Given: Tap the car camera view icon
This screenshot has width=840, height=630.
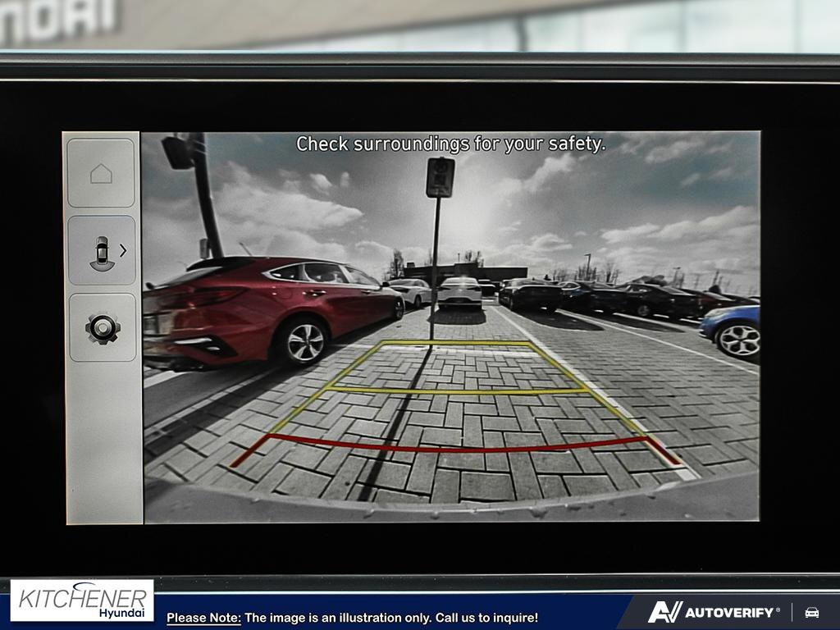Looking at the screenshot, I should [101, 252].
